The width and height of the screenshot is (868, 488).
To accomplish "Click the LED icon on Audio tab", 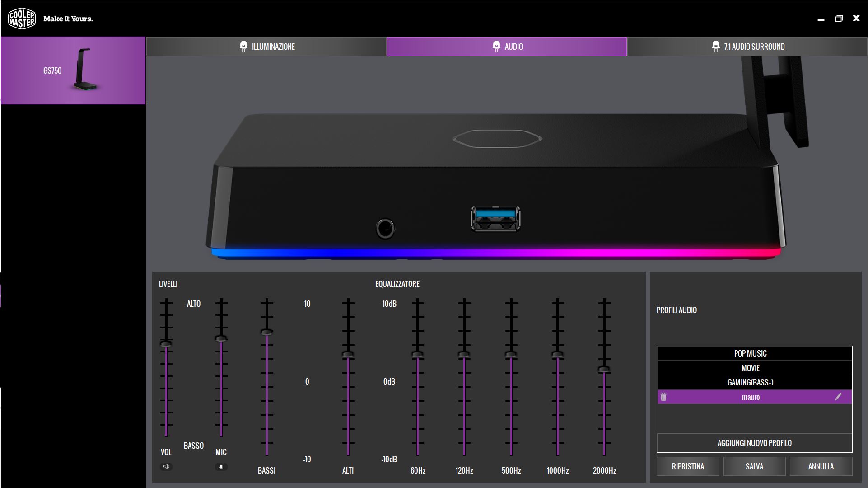I will point(495,46).
